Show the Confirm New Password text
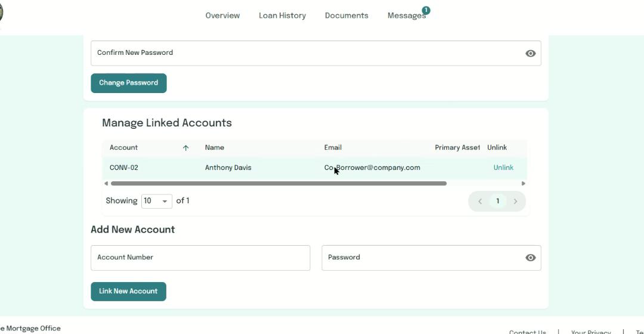 coord(530,53)
